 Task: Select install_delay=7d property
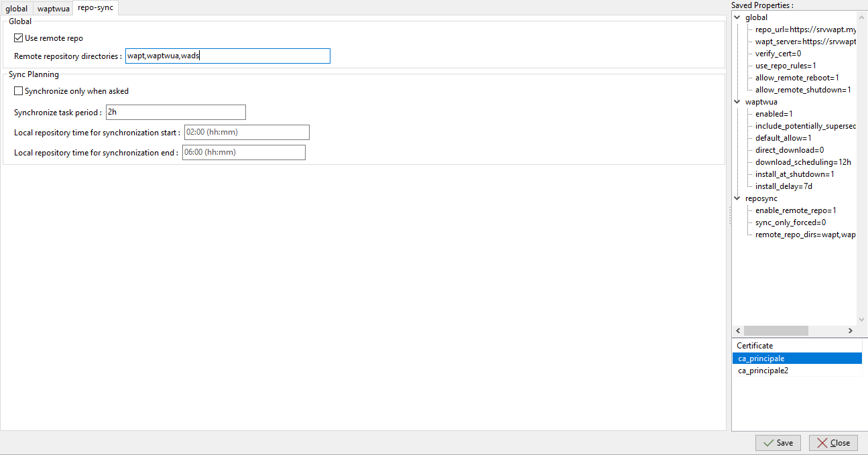pos(784,186)
